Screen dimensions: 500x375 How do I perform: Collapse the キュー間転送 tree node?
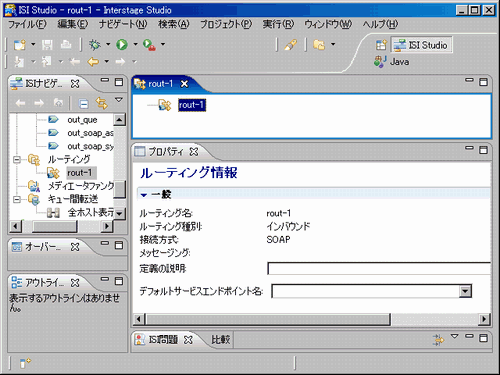[x=17, y=199]
